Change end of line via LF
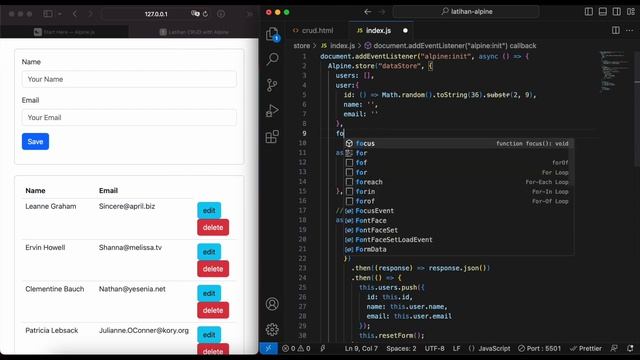This screenshot has height=360, width=640. [x=456, y=348]
